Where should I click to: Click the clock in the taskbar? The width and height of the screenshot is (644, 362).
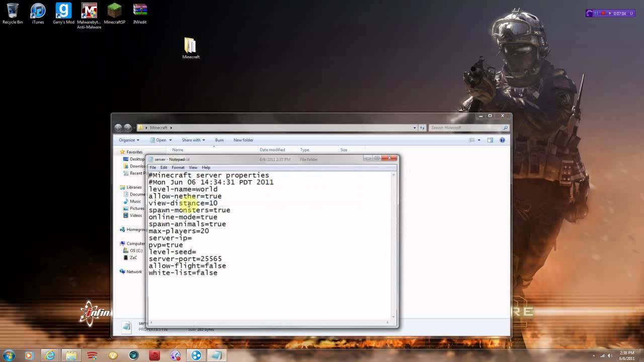click(x=627, y=355)
